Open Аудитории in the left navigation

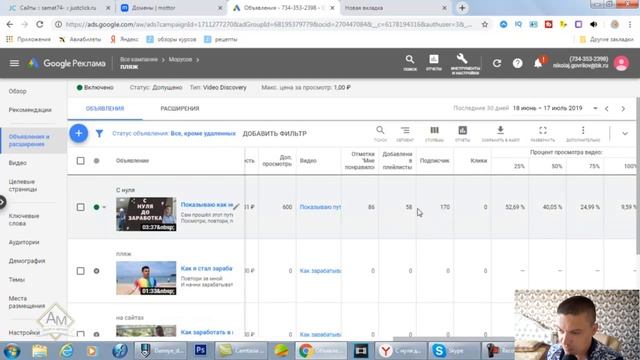click(24, 242)
